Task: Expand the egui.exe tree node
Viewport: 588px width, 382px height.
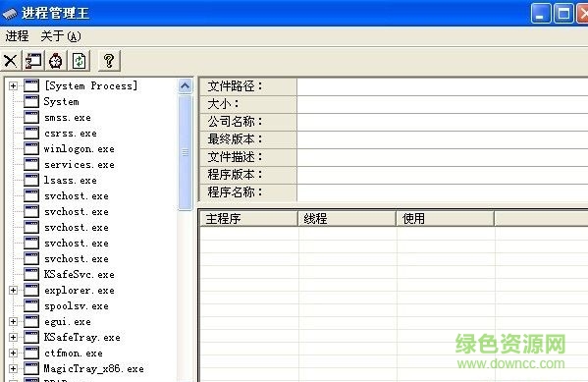Action: pyautogui.click(x=13, y=321)
